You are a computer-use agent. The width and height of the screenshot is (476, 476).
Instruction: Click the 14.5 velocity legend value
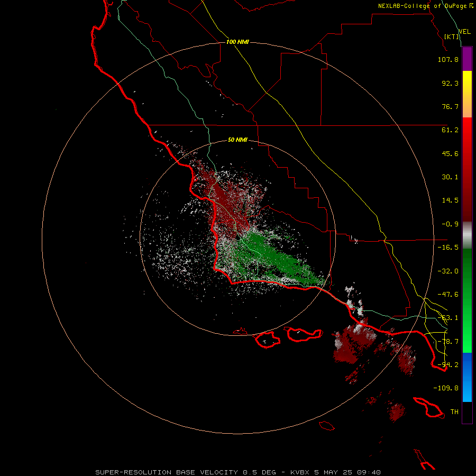[450, 200]
